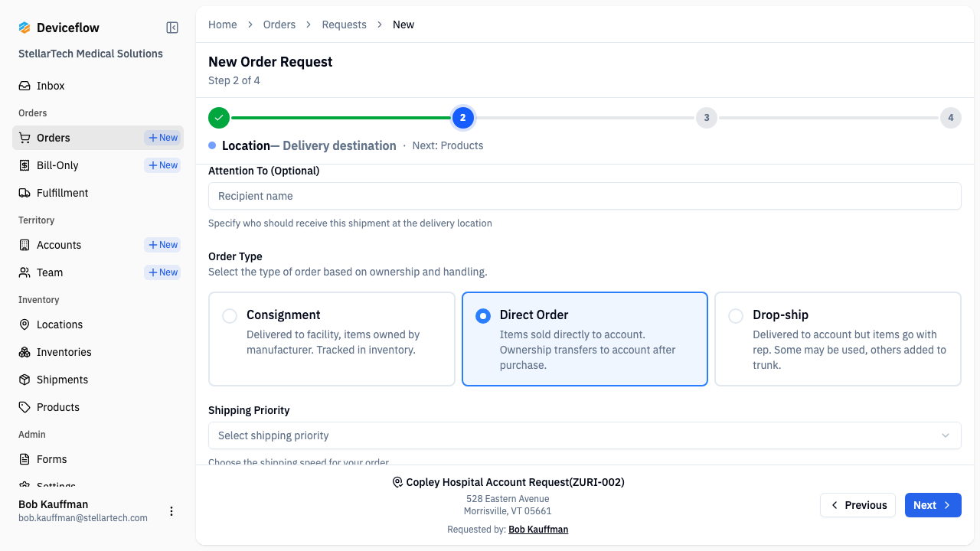The width and height of the screenshot is (980, 551).
Task: Click plus icon in Team New button
Action: [152, 272]
